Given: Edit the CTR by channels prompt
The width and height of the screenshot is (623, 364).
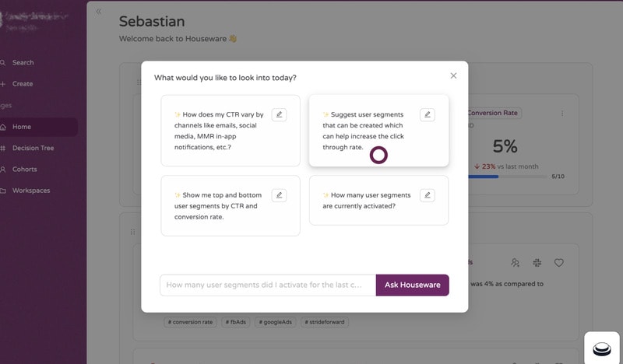Looking at the screenshot, I should click(279, 115).
